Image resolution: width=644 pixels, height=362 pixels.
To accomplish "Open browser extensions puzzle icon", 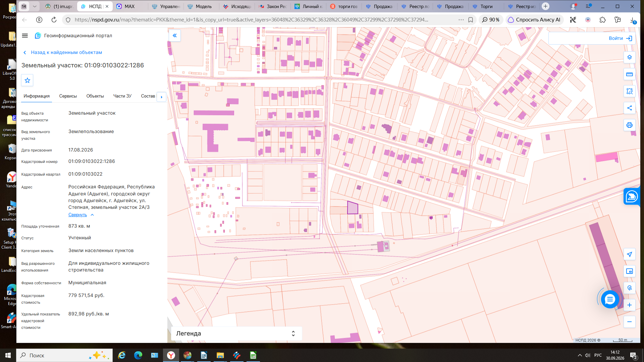I will point(603,20).
